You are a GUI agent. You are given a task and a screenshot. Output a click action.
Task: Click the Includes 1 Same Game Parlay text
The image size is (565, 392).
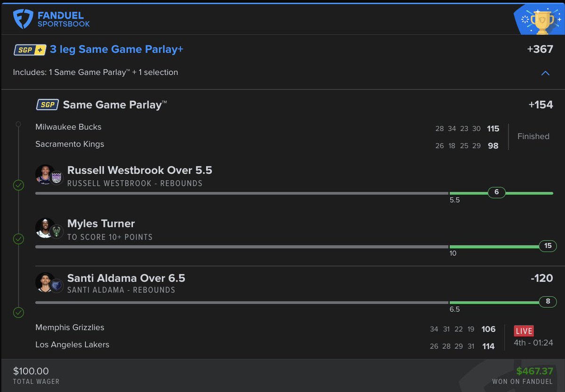(96, 72)
